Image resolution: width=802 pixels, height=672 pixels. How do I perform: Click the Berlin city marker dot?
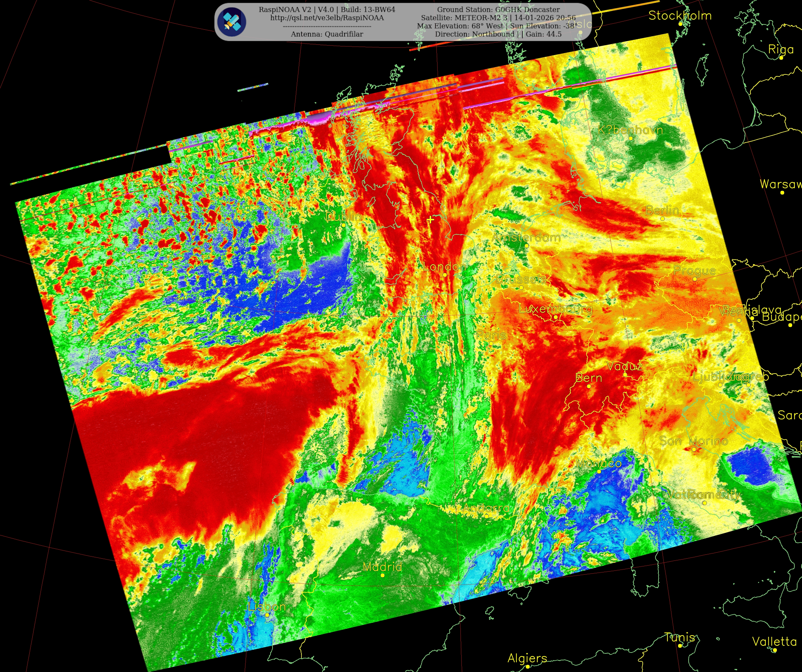pyautogui.click(x=662, y=219)
